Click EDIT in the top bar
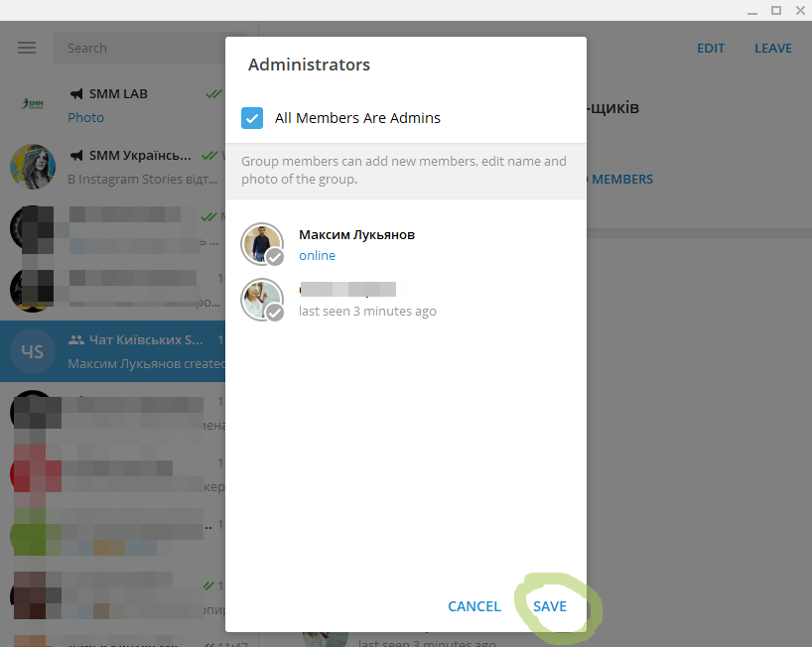The width and height of the screenshot is (812, 647). coord(711,48)
